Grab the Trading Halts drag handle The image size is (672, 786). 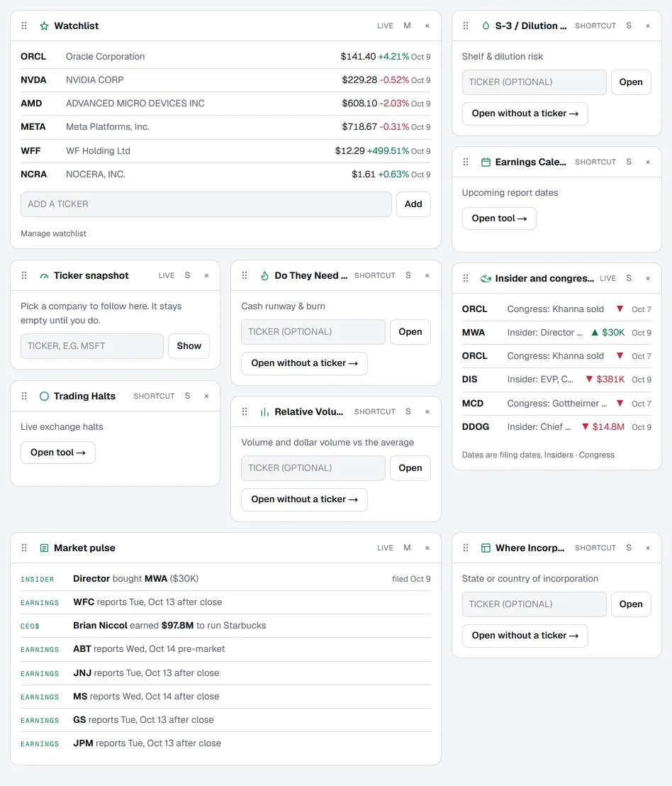(x=24, y=396)
